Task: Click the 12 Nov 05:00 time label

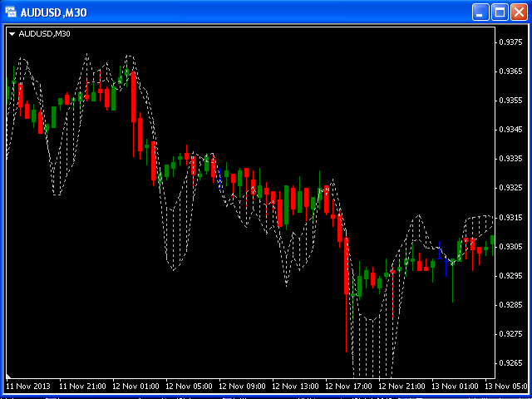Action: tap(189, 386)
